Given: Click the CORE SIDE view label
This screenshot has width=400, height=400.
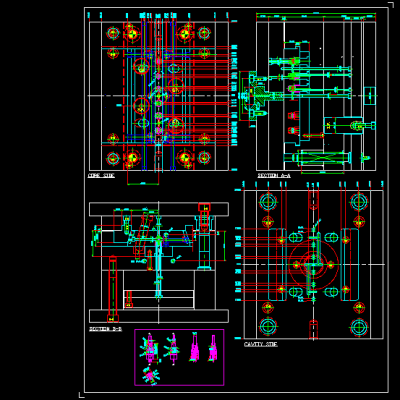Looking at the screenshot, I should point(101,176).
